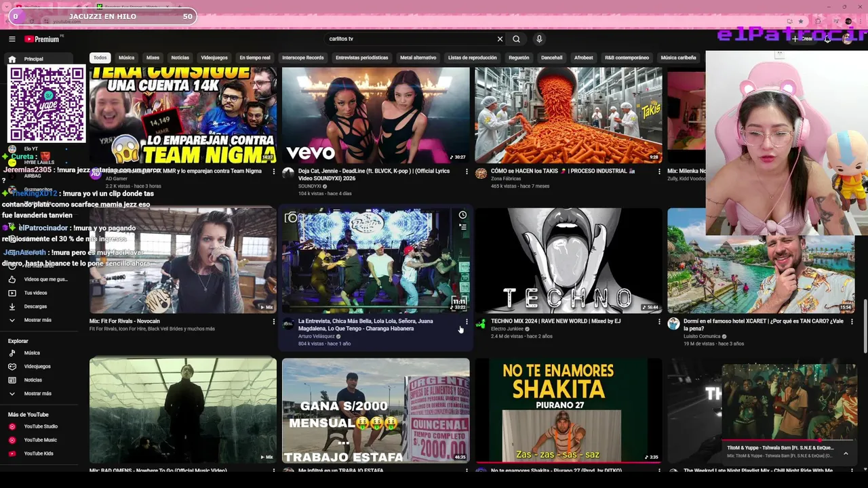
Task: Open the YouTube hamburger guide menu
Action: (x=12, y=39)
